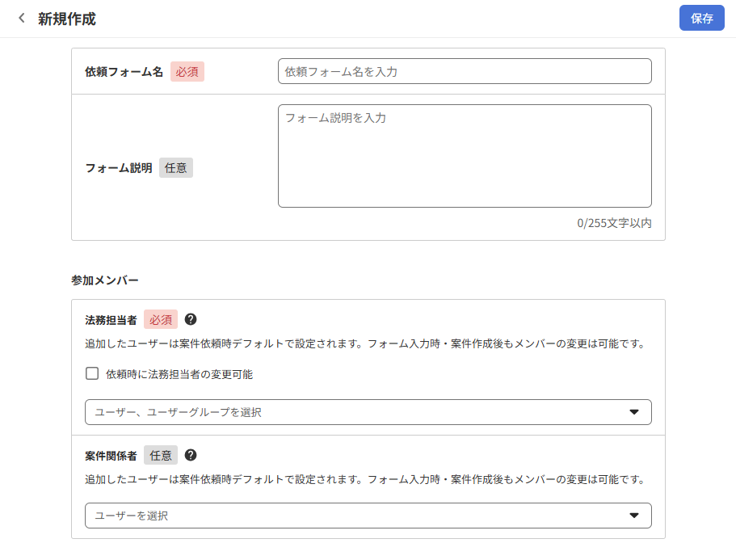
Task: Enable 依頼時に法務担当者の変更可能 checkbox
Action: pos(92,373)
